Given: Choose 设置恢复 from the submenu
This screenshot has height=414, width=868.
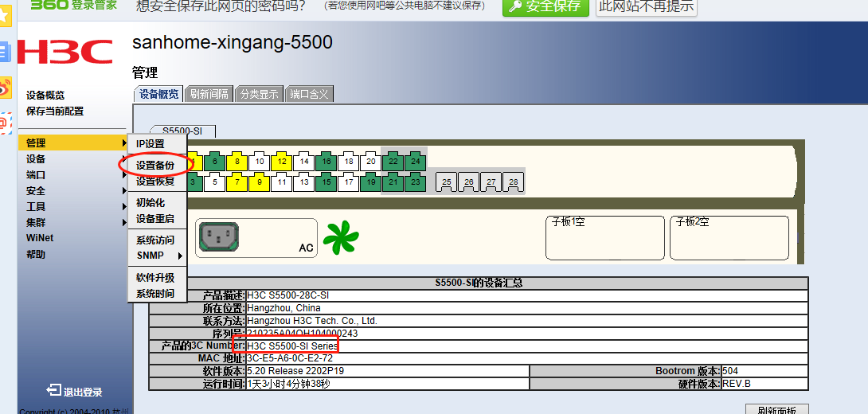Looking at the screenshot, I should click(x=155, y=181).
